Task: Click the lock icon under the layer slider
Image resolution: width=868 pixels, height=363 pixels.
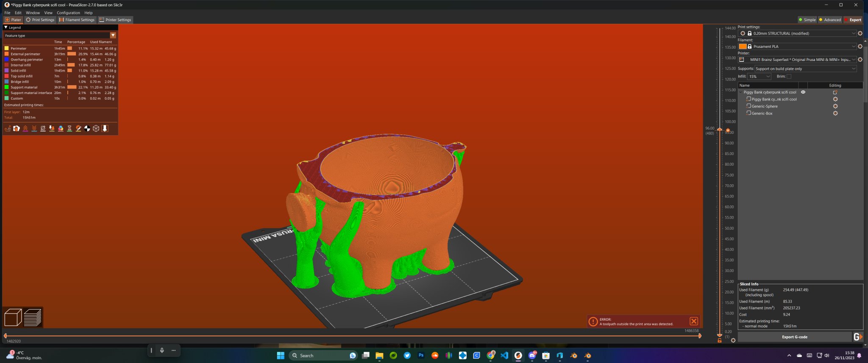Action: [x=719, y=341]
